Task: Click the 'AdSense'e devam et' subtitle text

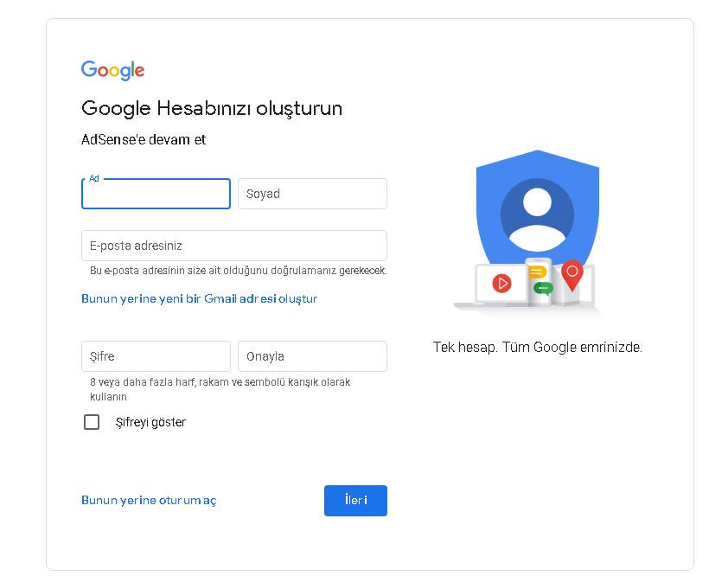Action: 142,139
